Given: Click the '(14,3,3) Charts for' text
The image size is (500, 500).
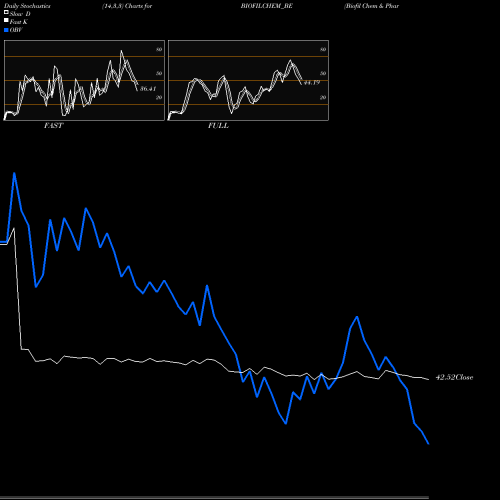Looking at the screenshot, I should (x=127, y=6).
